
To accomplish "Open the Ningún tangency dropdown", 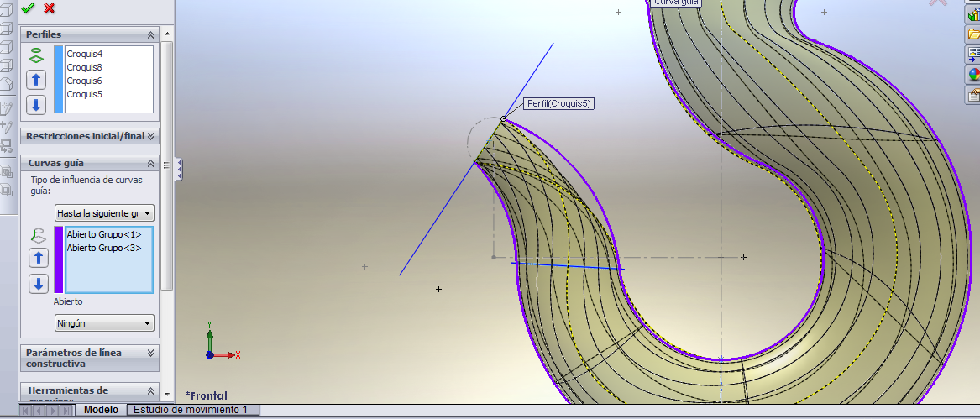I will click(x=104, y=323).
